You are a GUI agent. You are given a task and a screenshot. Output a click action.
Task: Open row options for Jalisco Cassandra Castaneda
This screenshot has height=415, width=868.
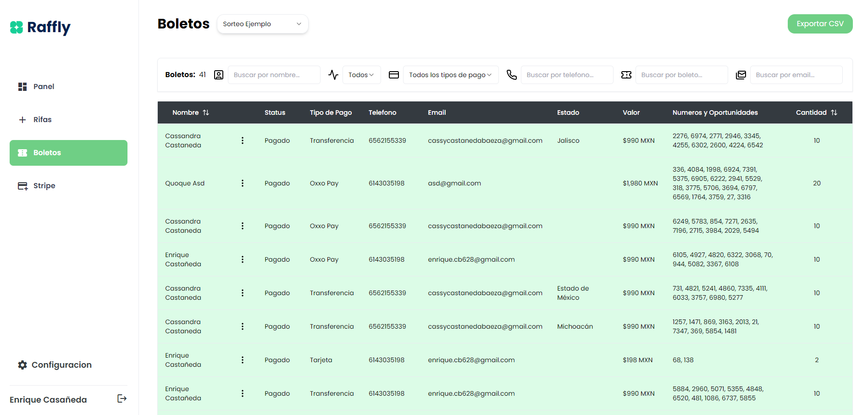(243, 140)
